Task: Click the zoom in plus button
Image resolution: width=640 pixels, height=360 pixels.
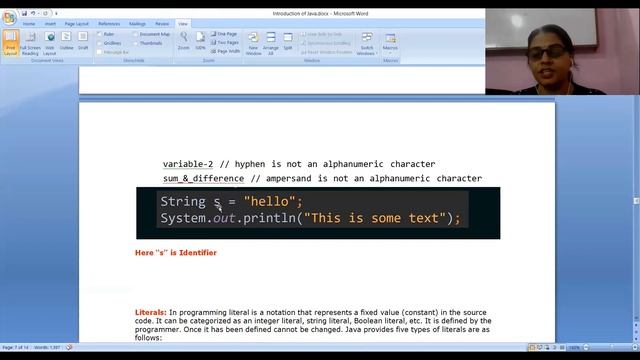Action: point(635,347)
